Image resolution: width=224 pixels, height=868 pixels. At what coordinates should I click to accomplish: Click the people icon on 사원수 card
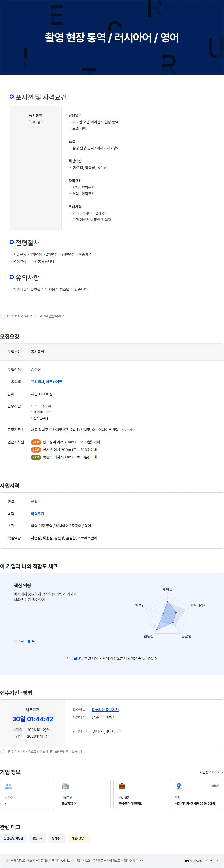[x=9, y=786]
